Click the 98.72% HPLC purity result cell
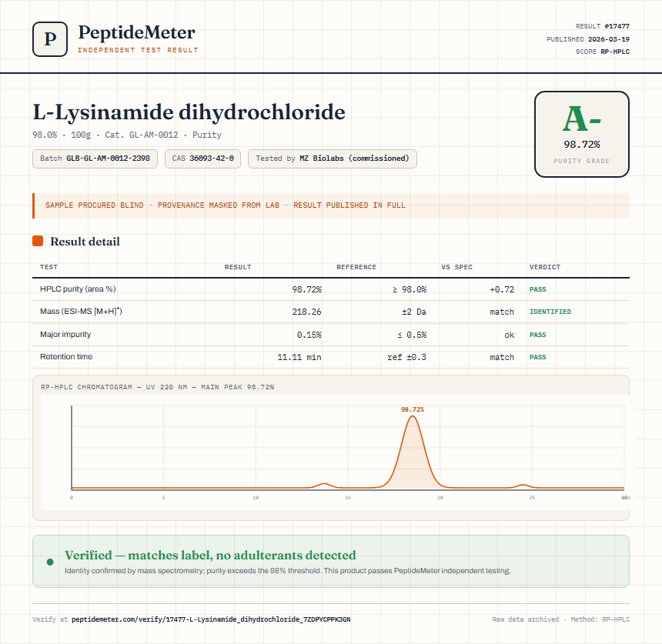This screenshot has height=644, width=662. pos(306,289)
